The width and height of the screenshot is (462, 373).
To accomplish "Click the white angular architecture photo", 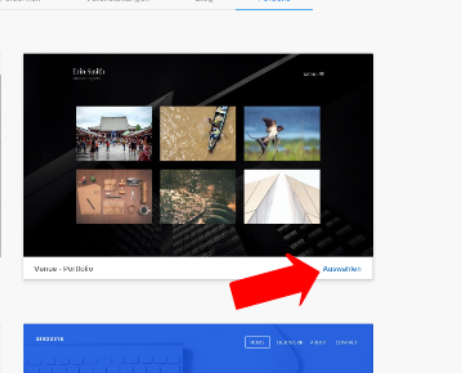I will click(x=282, y=196).
